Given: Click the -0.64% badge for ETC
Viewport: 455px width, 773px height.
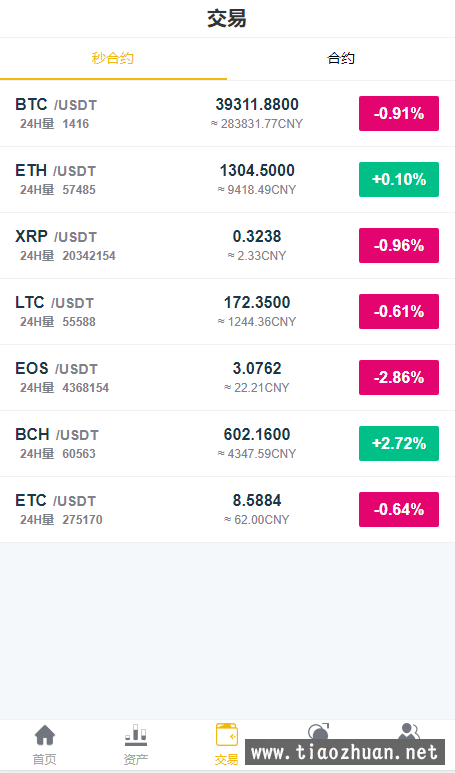Looking at the screenshot, I should [399, 510].
